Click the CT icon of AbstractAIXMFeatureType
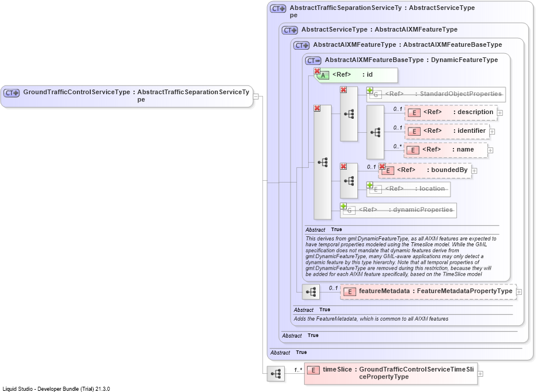 click(301, 46)
